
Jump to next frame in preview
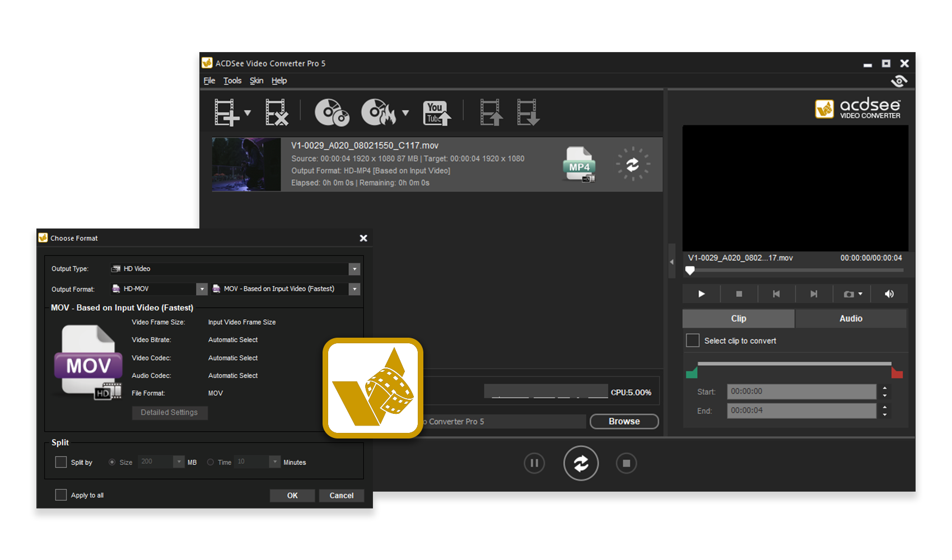pyautogui.click(x=814, y=294)
